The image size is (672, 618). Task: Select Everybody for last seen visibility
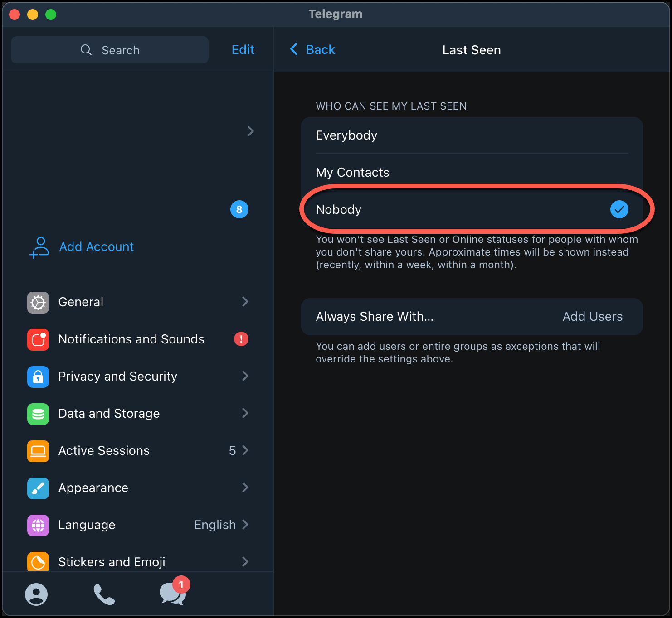point(472,135)
